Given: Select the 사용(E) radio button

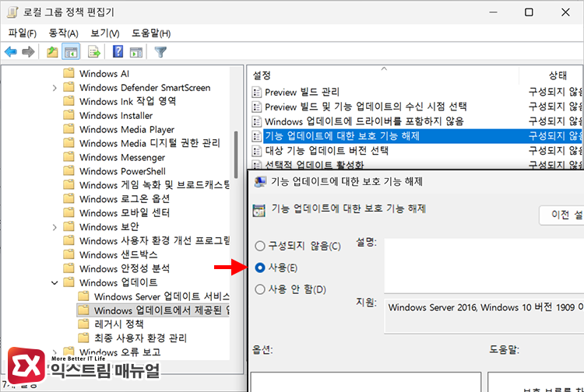Looking at the screenshot, I should tap(259, 268).
